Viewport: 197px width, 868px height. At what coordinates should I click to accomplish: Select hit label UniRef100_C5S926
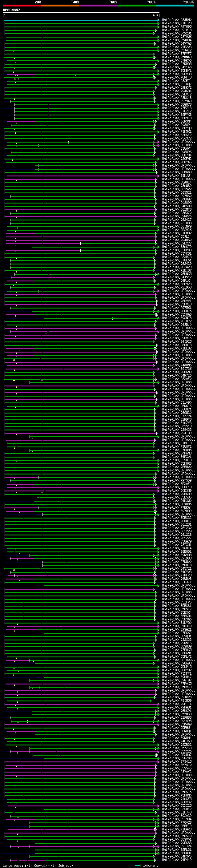tap(177, 230)
